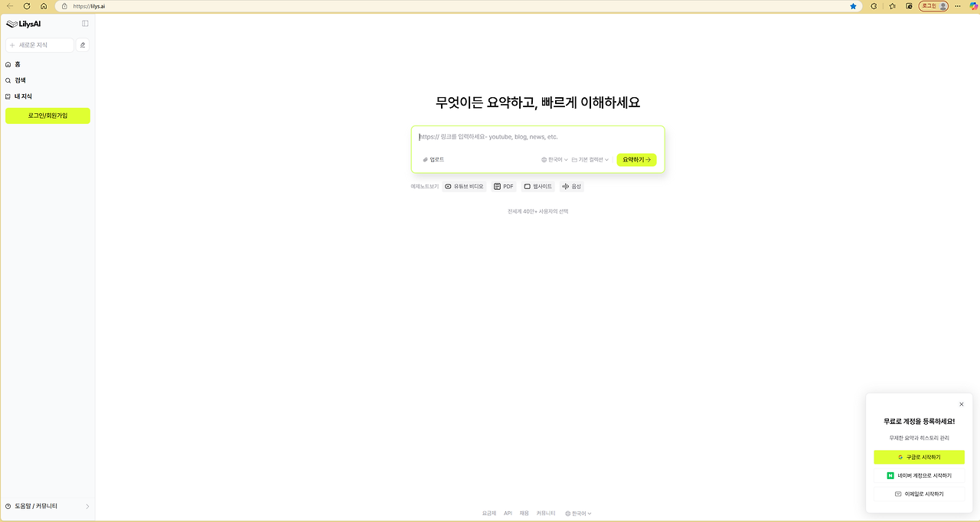Open the API footer menu item

tap(508, 513)
